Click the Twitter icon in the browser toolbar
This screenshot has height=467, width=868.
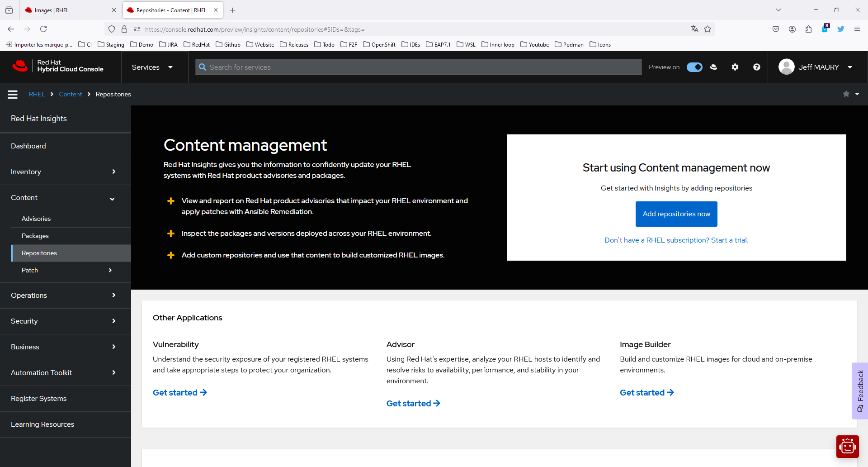[x=841, y=29]
